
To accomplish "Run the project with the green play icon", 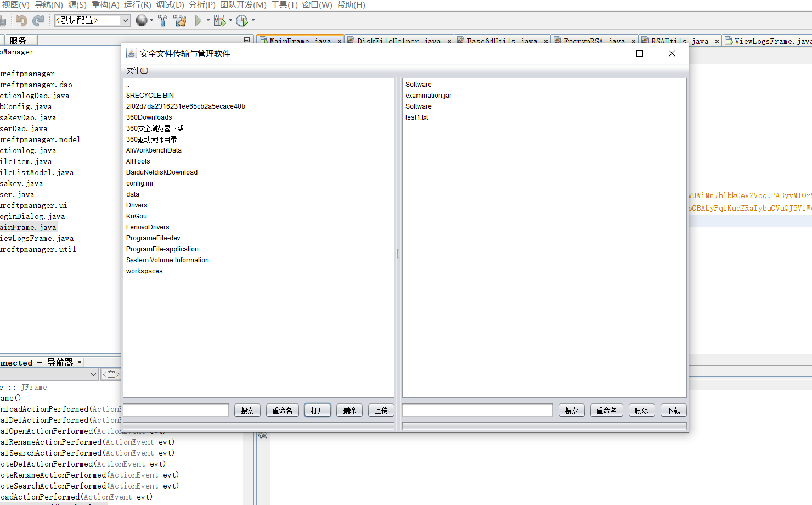I will point(198,21).
